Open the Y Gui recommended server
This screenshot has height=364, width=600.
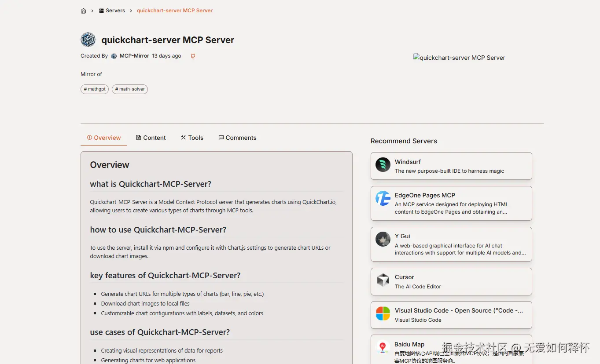(x=451, y=244)
